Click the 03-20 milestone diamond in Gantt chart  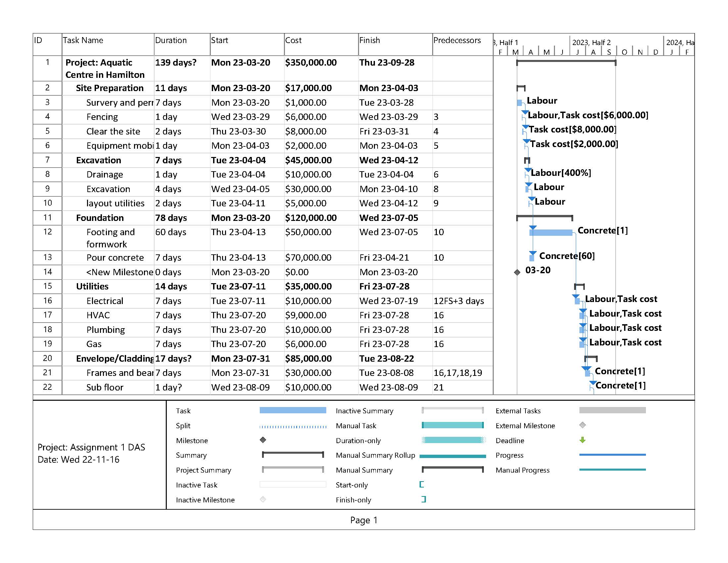click(x=517, y=272)
